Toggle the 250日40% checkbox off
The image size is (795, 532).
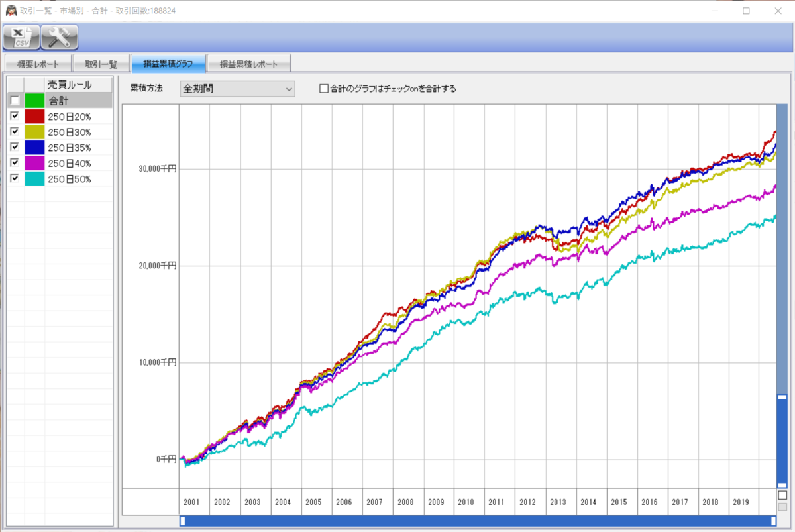[15, 163]
